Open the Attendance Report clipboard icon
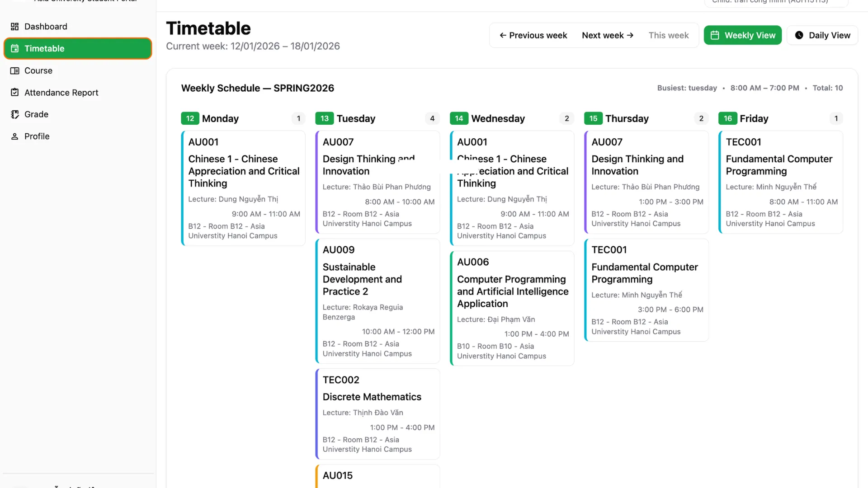 click(14, 92)
